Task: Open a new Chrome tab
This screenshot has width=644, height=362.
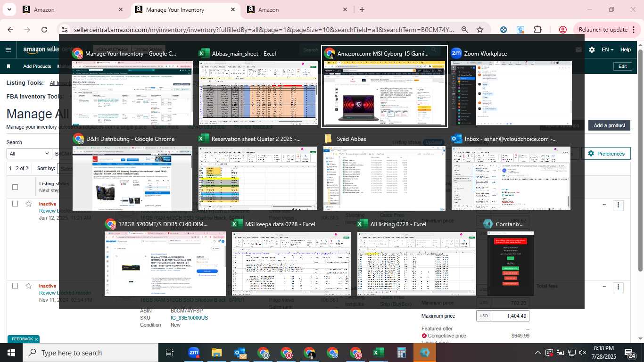Action: [x=362, y=9]
